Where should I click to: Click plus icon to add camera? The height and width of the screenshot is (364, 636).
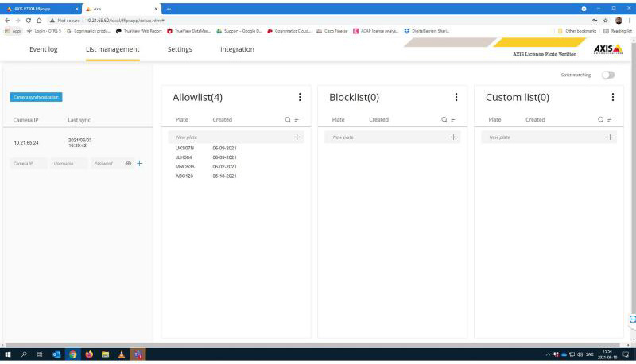tap(140, 163)
